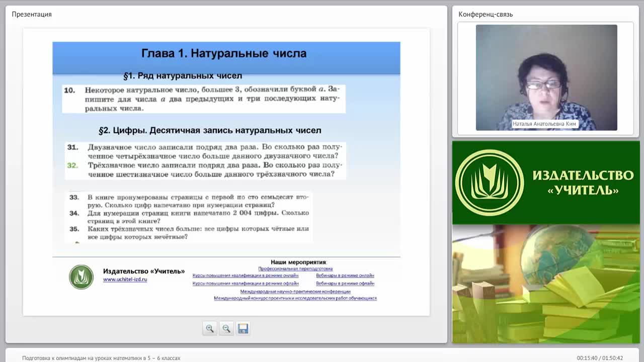Select the Презентация panel header

click(32, 14)
